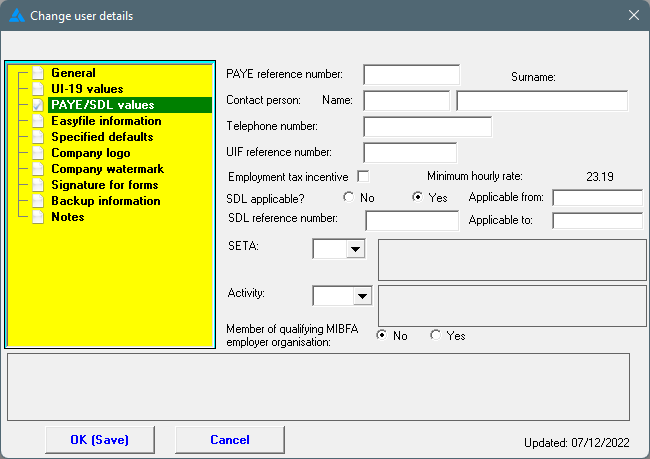
Task: Click page icon beside Company watermark
Action: [38, 169]
